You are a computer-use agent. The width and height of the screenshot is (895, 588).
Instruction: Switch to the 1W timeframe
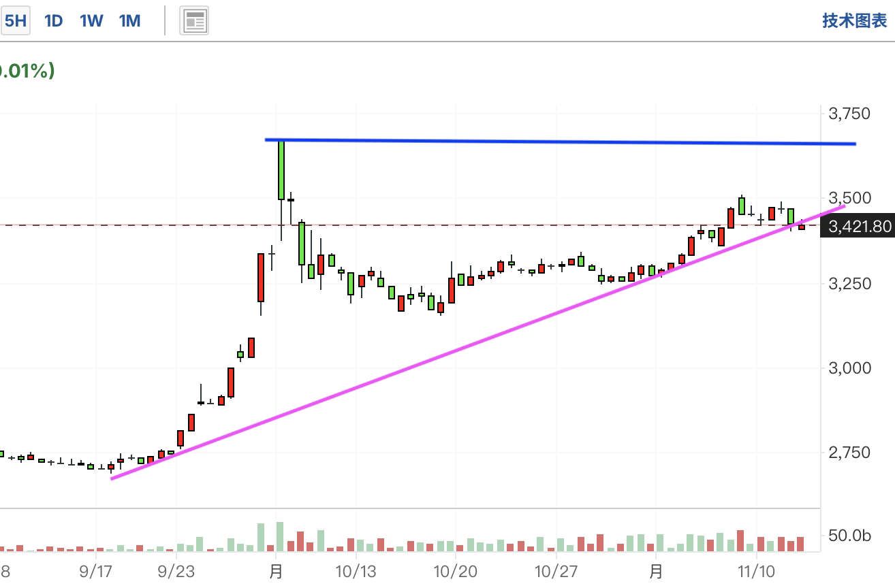click(x=91, y=21)
